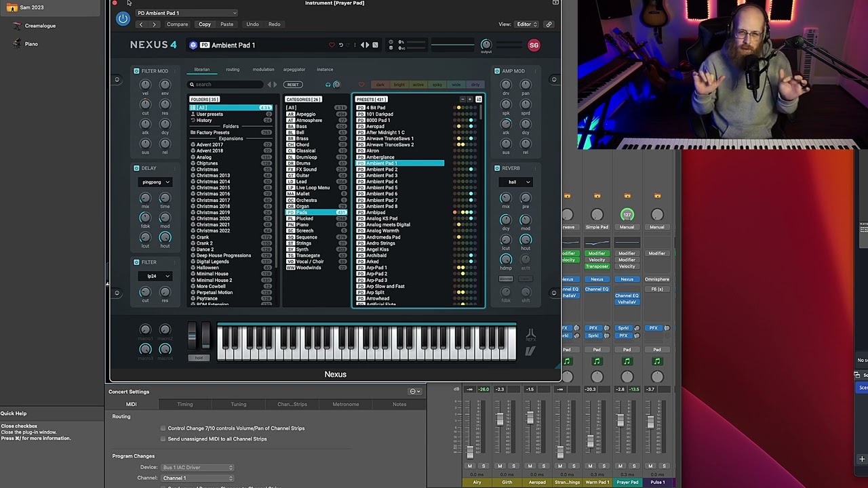Image resolution: width=868 pixels, height=488 pixels.
Task: Toggle the FILTER MOD power switch
Action: point(136,71)
